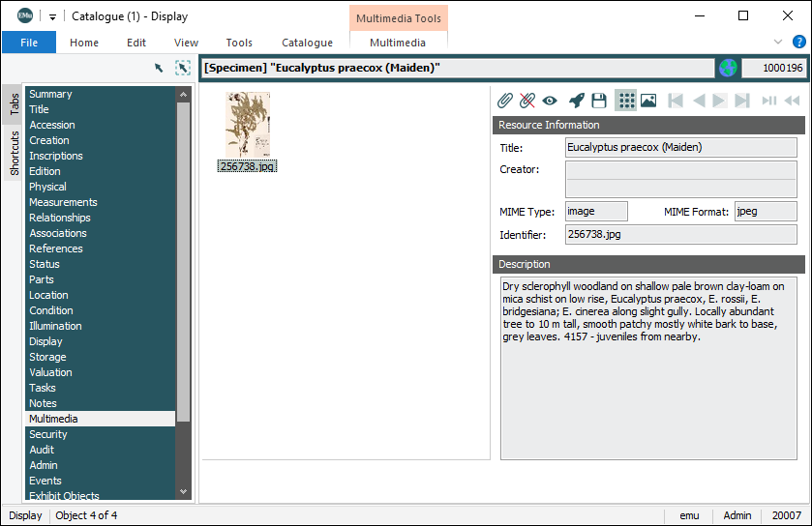Toggle the eye view icon in multimedia toolbar

[x=550, y=101]
